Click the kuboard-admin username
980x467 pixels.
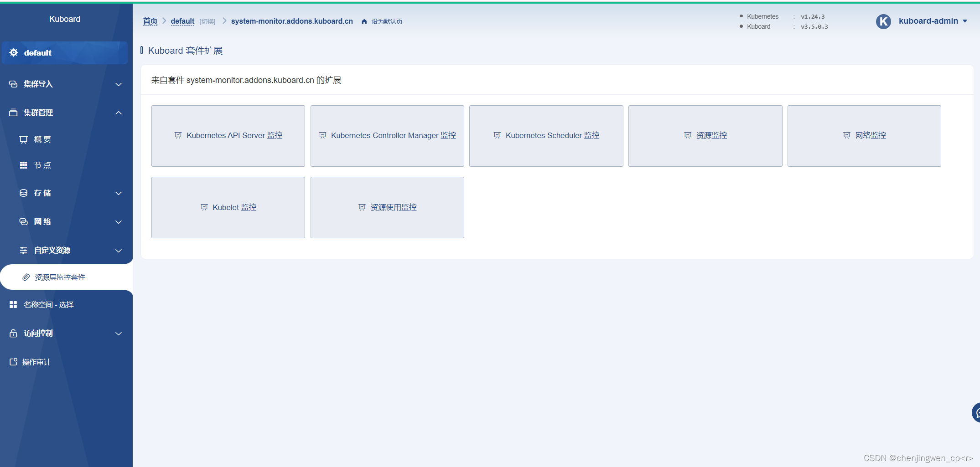click(x=928, y=21)
